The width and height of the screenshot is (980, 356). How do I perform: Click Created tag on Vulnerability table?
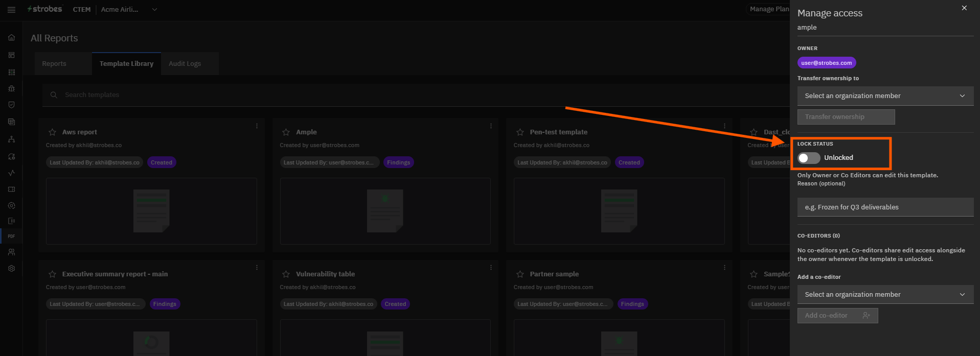click(395, 304)
